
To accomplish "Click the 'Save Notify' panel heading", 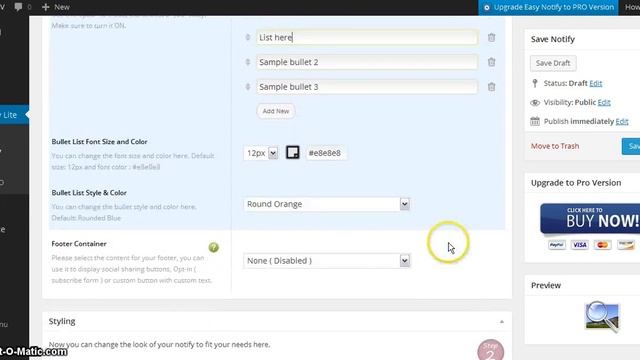I will (553, 39).
